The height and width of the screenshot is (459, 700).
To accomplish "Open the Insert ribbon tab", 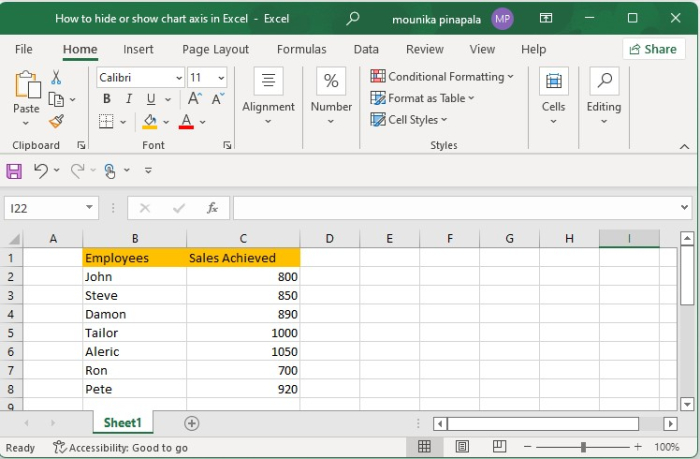I will point(138,49).
